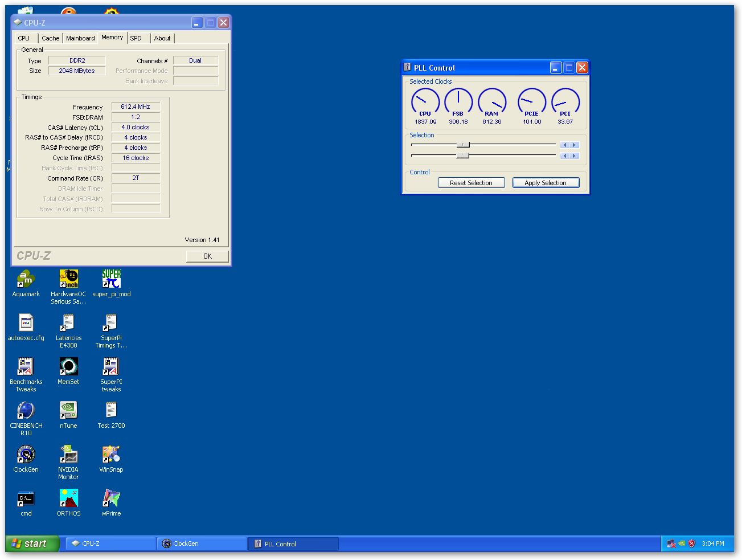742x560 pixels.
Task: Click the upper Selection slider thumb
Action: (x=463, y=145)
